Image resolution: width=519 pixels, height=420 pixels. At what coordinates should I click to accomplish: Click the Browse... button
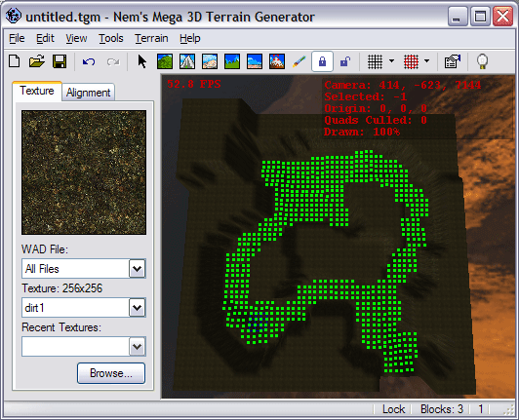[x=111, y=373]
